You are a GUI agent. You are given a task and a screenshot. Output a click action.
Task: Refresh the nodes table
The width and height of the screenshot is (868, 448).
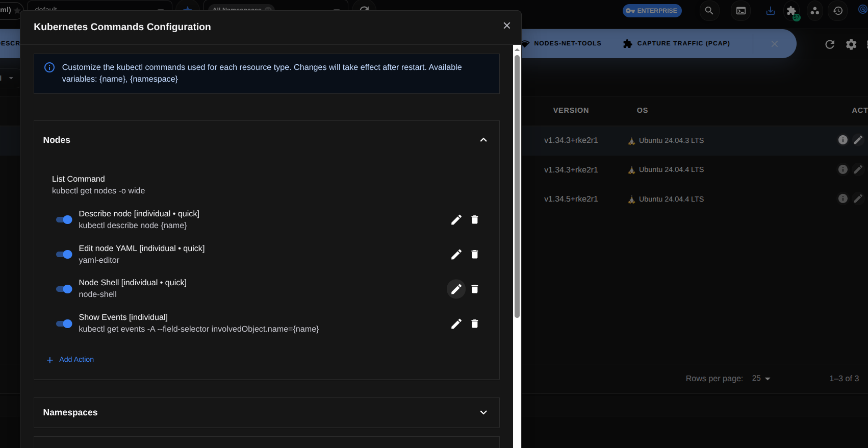click(x=830, y=44)
